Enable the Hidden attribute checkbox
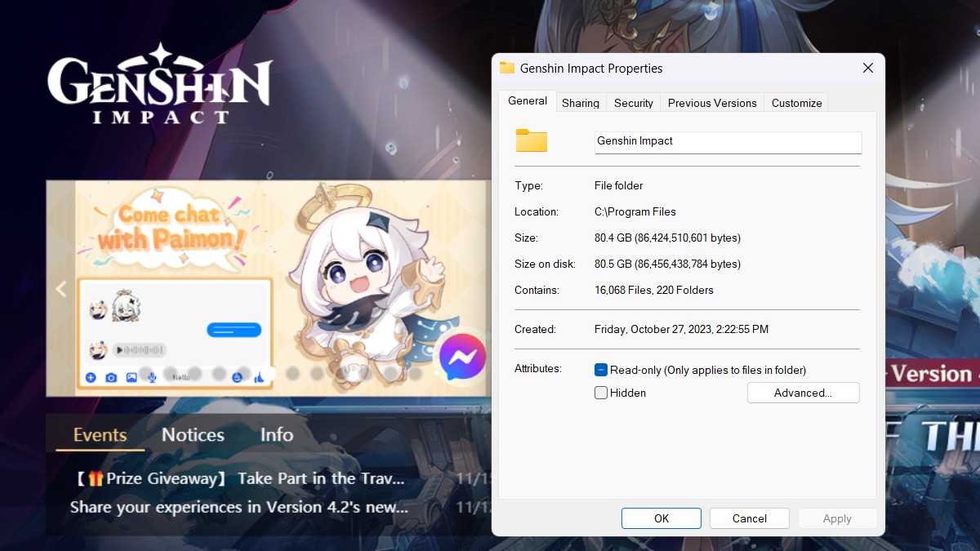The image size is (980, 551). (601, 393)
